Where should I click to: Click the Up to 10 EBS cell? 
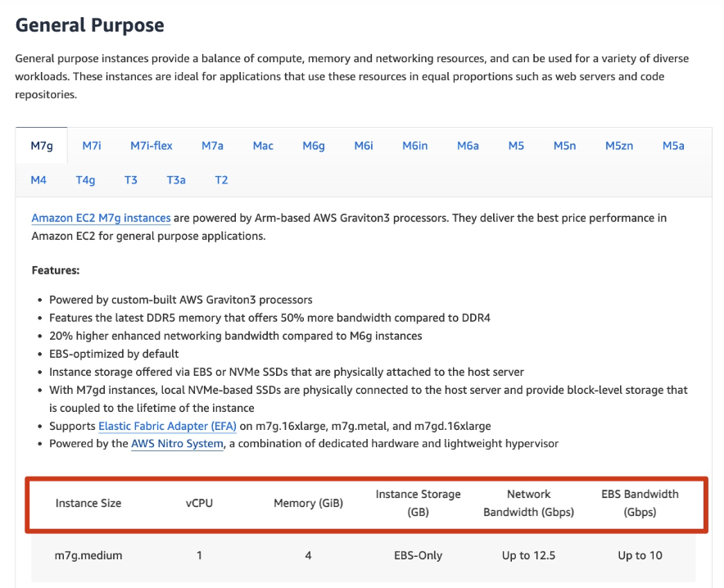point(640,555)
